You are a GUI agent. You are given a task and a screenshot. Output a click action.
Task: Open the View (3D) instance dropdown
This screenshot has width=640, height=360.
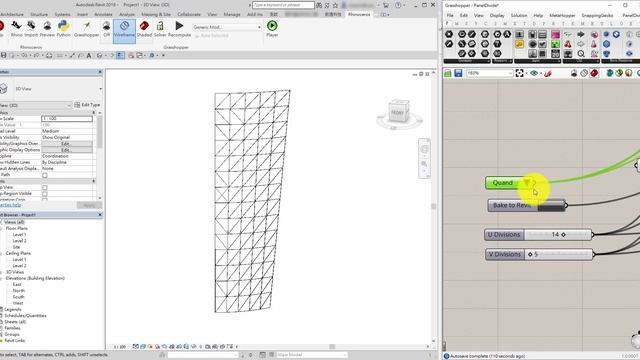point(36,105)
